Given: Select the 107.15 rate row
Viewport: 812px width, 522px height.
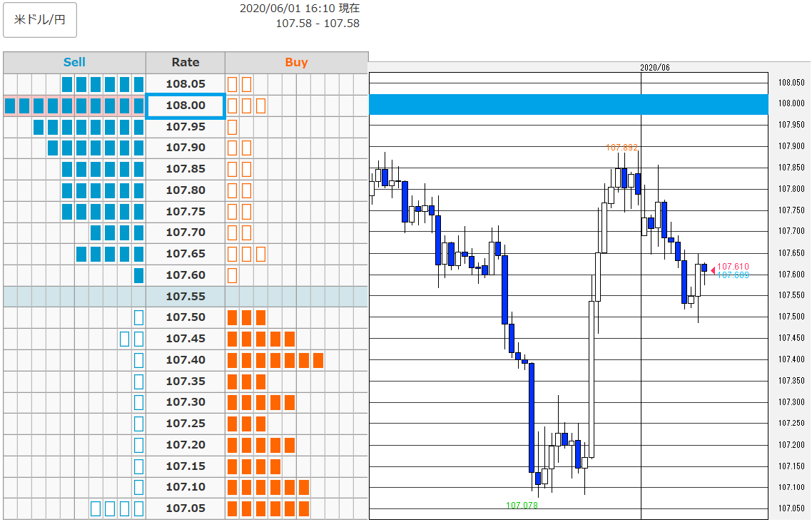Looking at the screenshot, I should click(186, 466).
